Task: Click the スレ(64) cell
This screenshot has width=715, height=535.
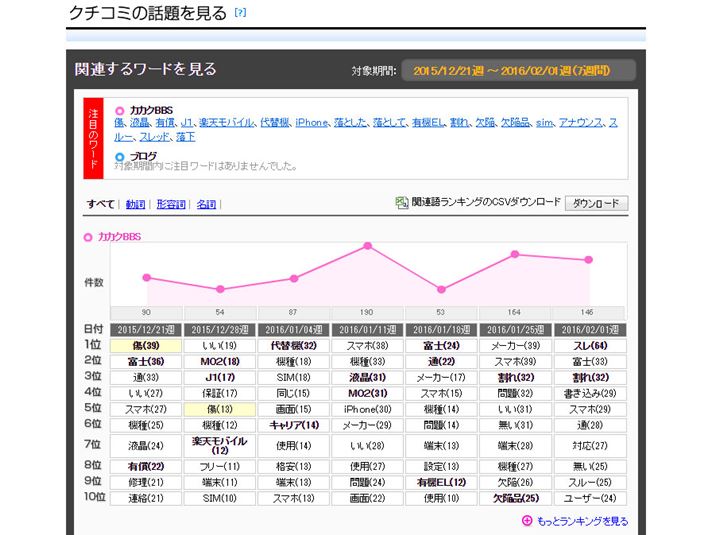Action: (x=590, y=346)
